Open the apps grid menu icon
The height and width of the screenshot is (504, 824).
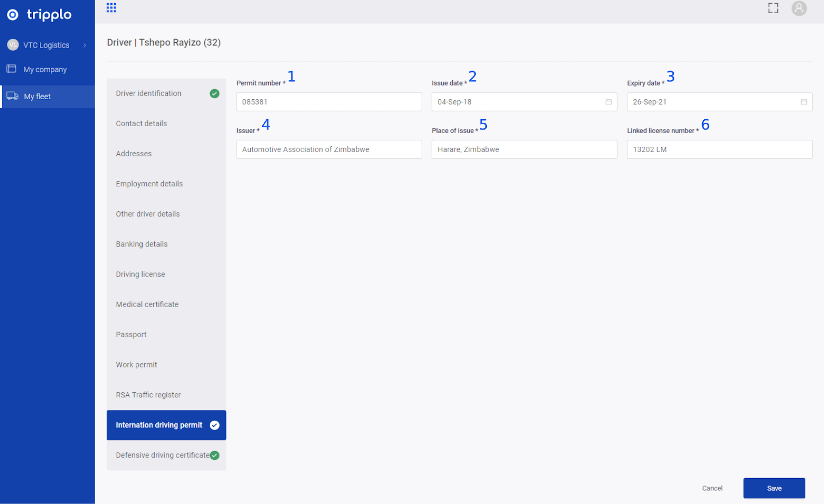[x=111, y=8]
